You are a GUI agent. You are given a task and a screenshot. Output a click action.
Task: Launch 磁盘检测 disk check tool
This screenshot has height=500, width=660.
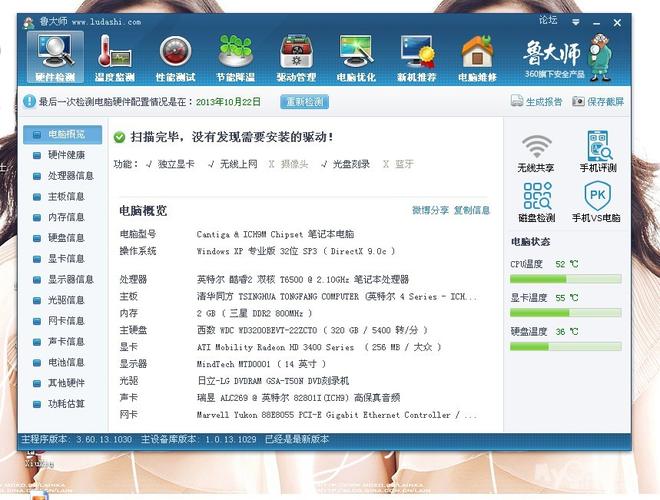pos(537,202)
